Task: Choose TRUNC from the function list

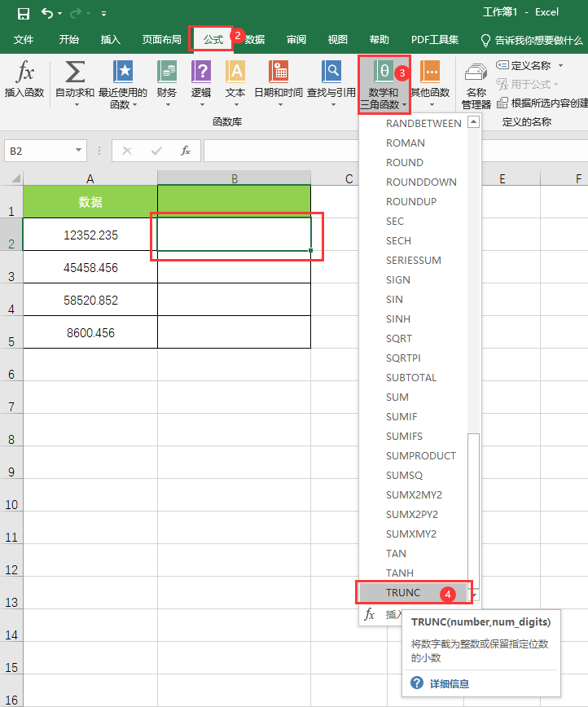Action: click(x=413, y=592)
